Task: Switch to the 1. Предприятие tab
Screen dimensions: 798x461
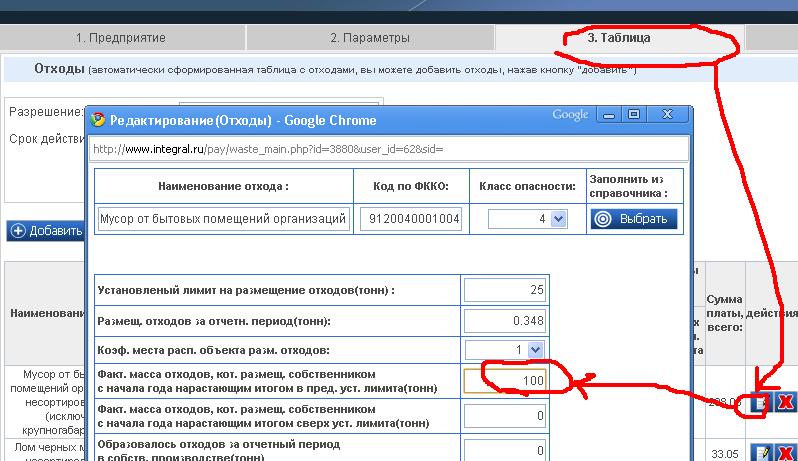Action: (121, 38)
